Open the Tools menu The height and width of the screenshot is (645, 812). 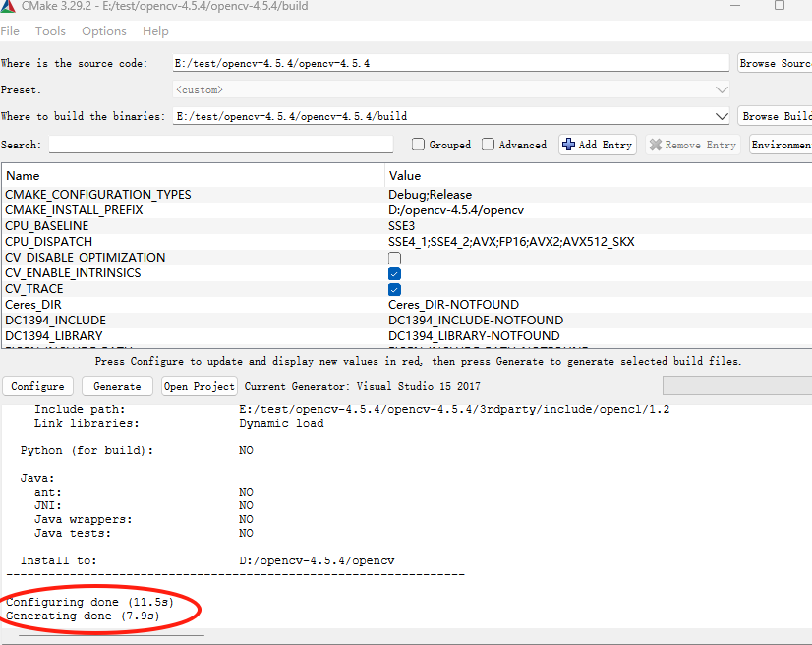pyautogui.click(x=50, y=30)
